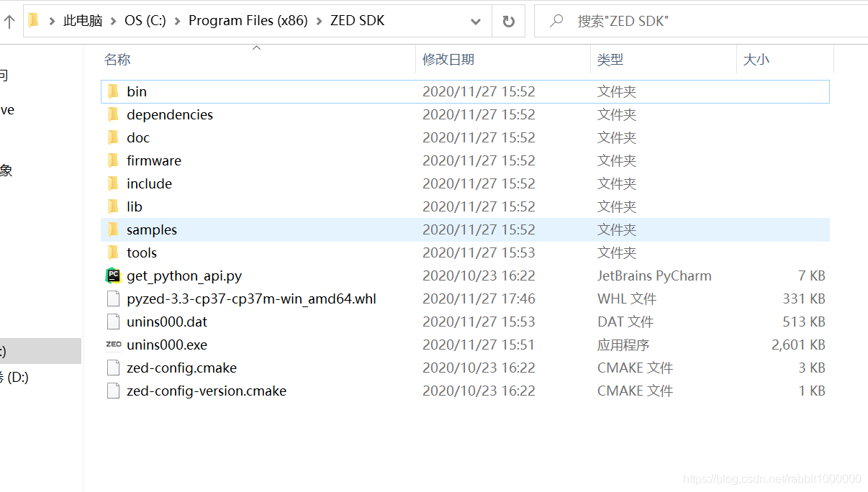
Task: Open the bin folder icon
Action: (x=114, y=91)
